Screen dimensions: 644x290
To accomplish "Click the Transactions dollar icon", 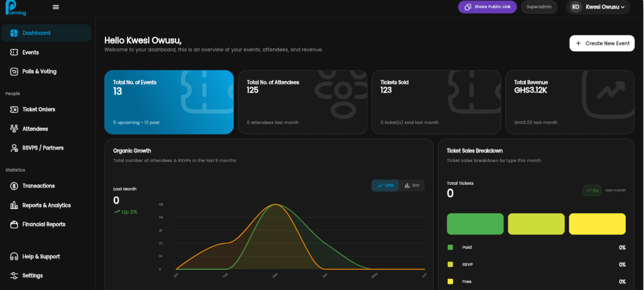I will tap(14, 186).
